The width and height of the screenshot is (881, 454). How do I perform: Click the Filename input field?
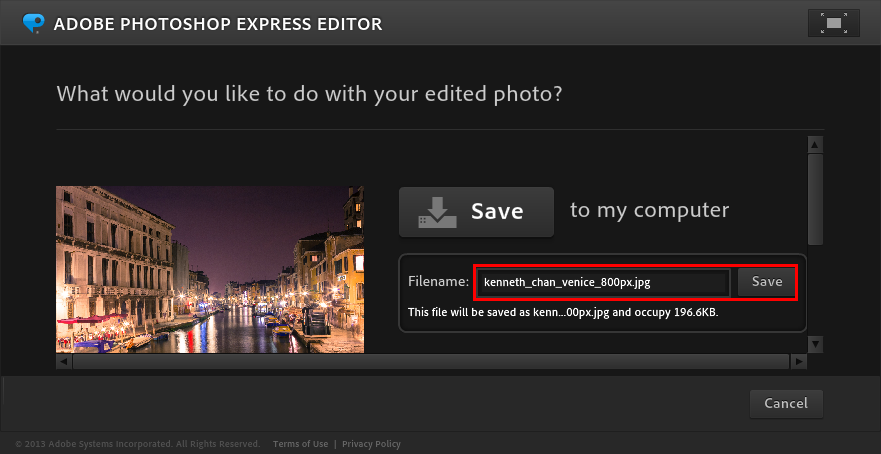coord(603,282)
